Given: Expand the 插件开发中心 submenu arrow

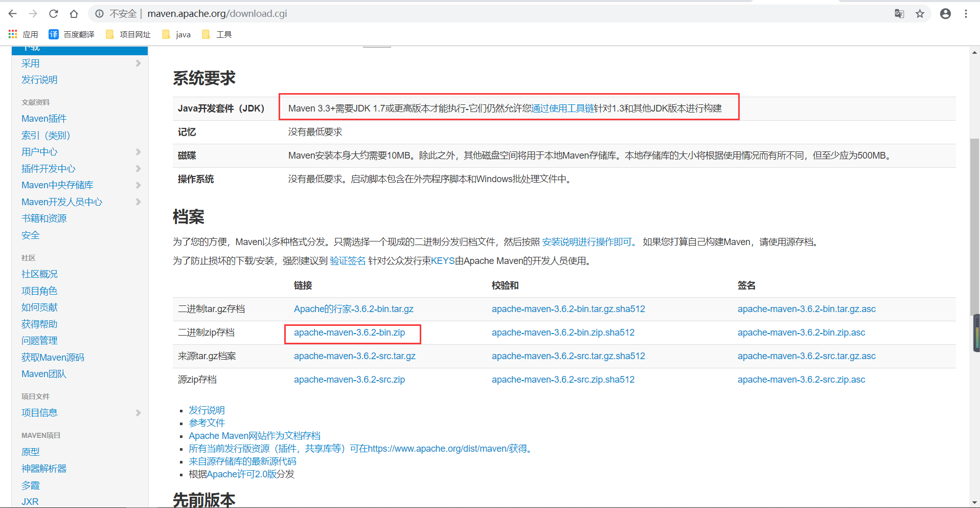Looking at the screenshot, I should pyautogui.click(x=138, y=169).
